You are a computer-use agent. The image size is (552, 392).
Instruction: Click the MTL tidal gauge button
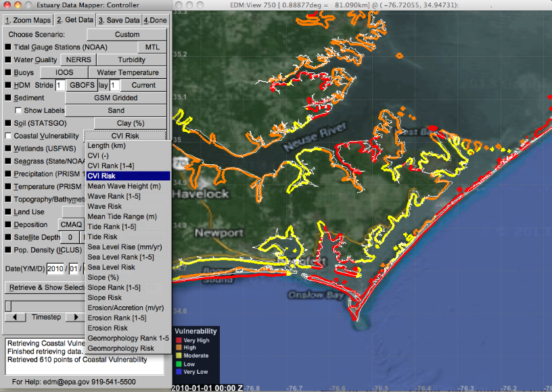point(152,47)
